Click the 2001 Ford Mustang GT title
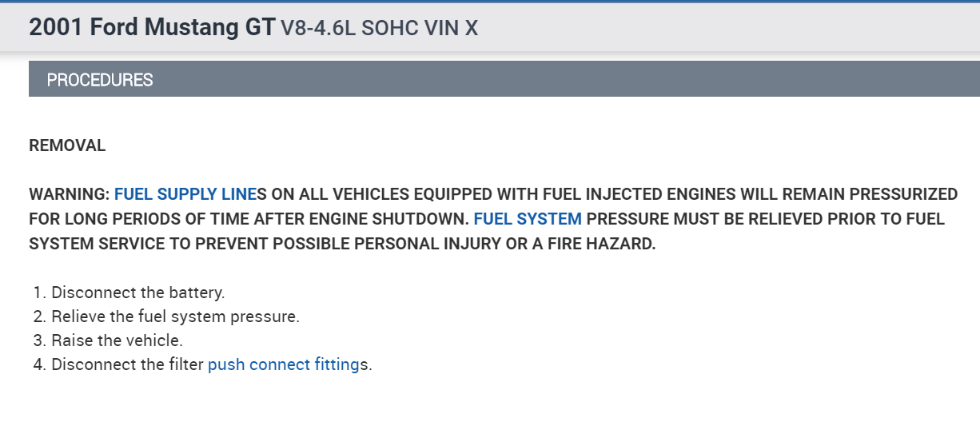 coord(152,27)
